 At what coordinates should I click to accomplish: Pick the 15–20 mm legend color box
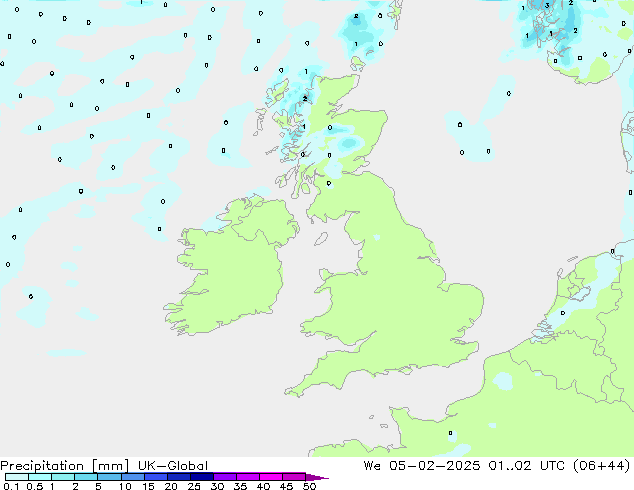(x=155, y=477)
